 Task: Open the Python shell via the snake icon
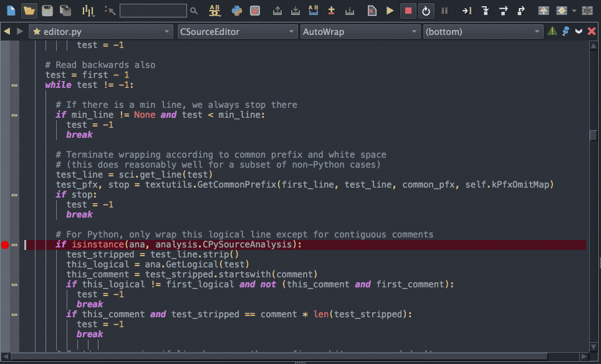tap(237, 11)
